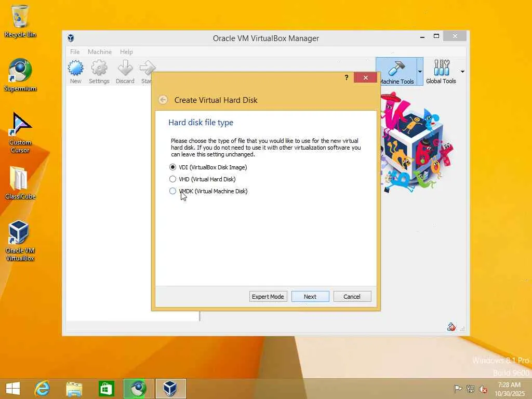Screen dimensions: 532x399
Task: Open Machine menu in VirtualBox Manager
Action: [100, 52]
